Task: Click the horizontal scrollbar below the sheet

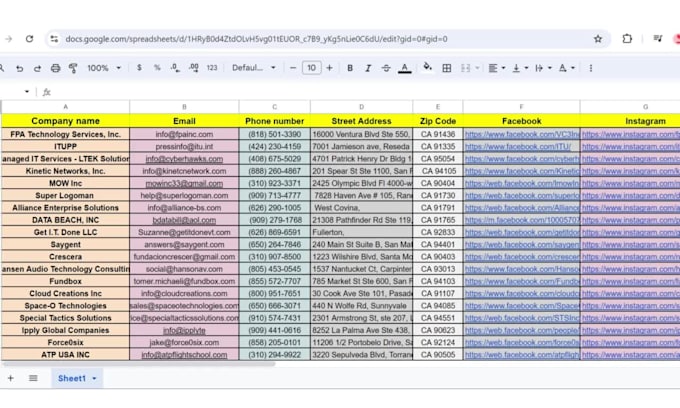Action: click(139, 364)
